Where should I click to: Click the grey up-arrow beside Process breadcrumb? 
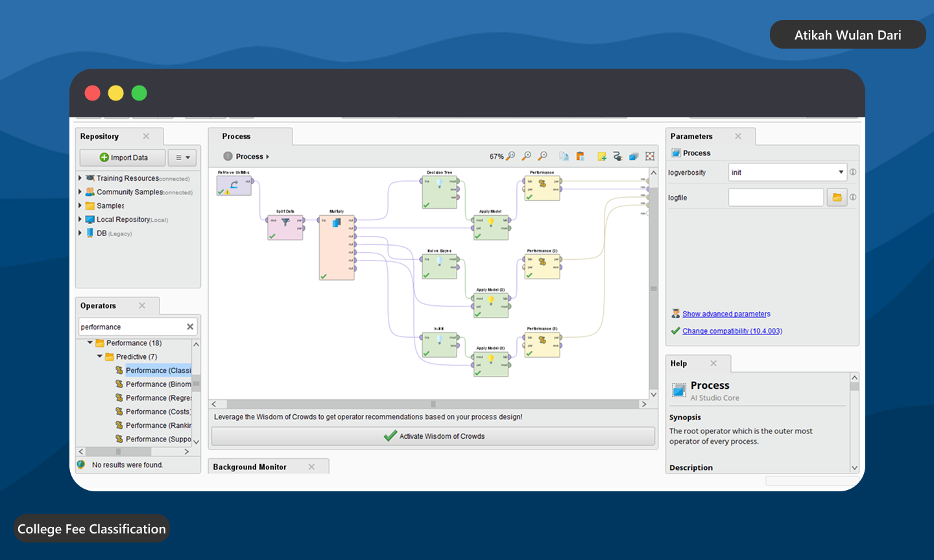228,156
